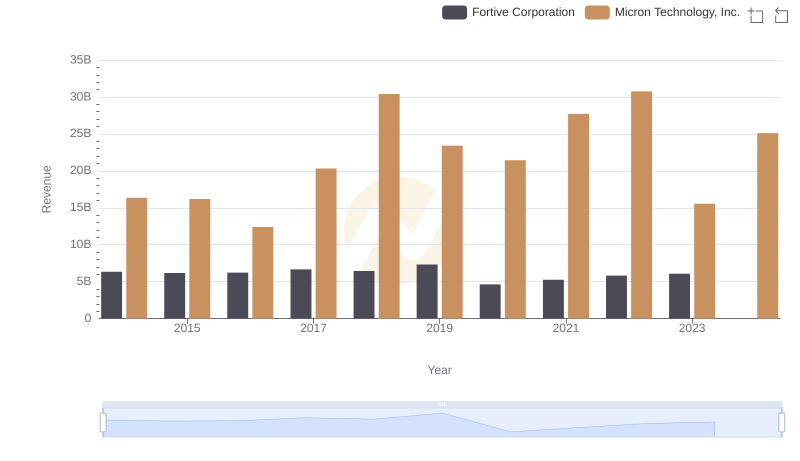Viewport: 800px width, 461px height.
Task: Click the Revenue axis title
Action: click(46, 189)
